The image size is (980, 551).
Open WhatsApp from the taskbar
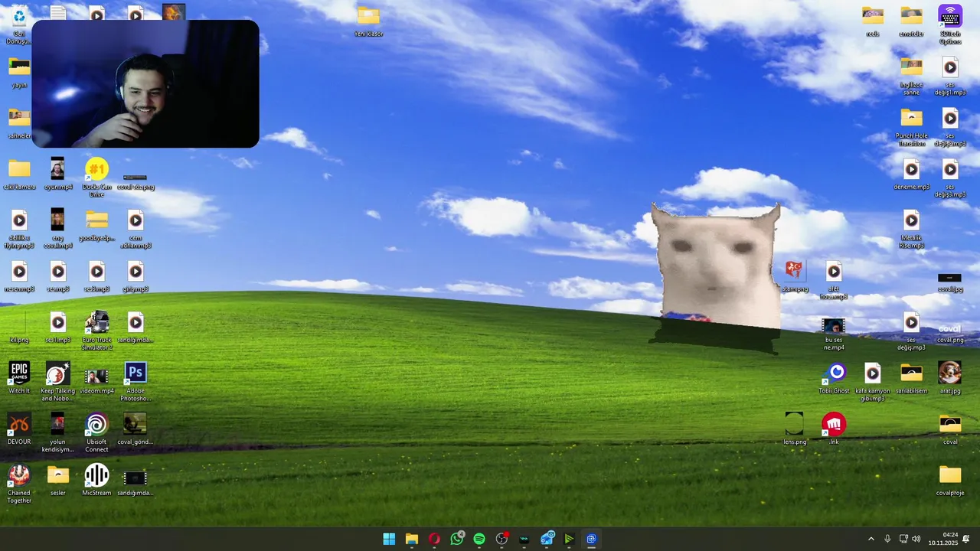[457, 539]
